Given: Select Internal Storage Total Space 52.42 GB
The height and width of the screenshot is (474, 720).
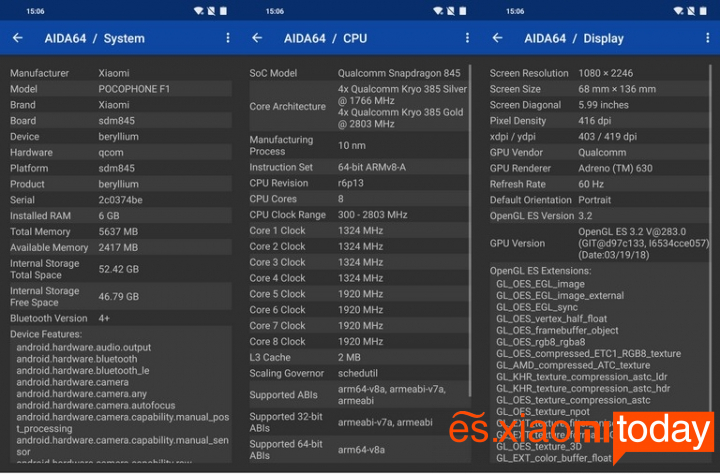Looking at the screenshot, I should (x=121, y=269).
